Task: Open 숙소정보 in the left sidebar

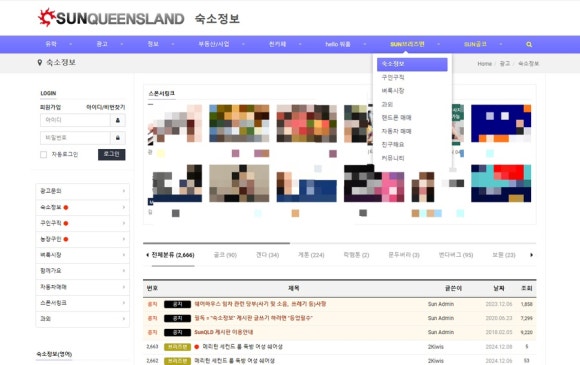Action: [82, 207]
